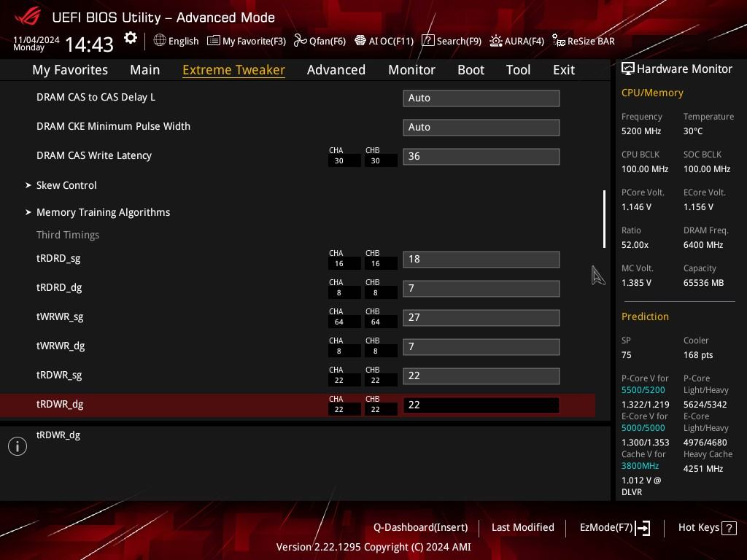The width and height of the screenshot is (747, 560).
Task: Edit tRDRD_dg value field
Action: point(481,289)
